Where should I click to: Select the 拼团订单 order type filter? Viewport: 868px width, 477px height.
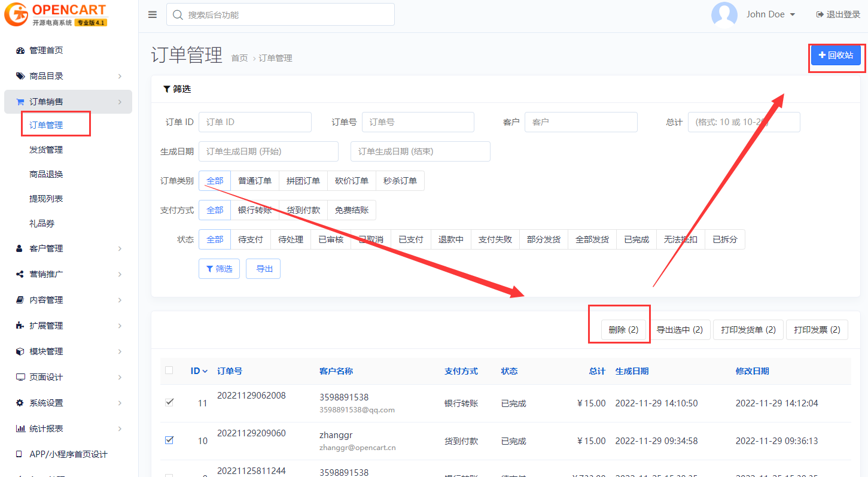(x=303, y=181)
